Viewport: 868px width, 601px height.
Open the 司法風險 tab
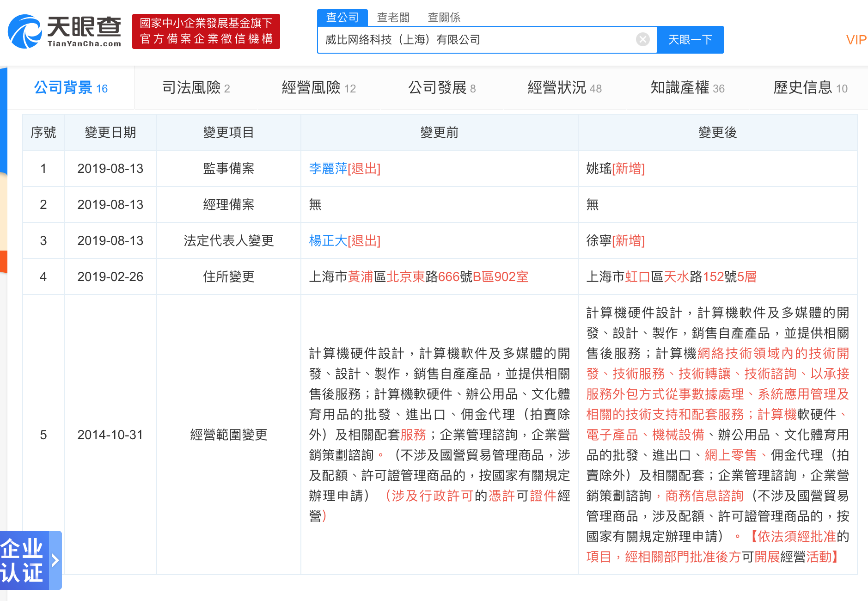196,87
